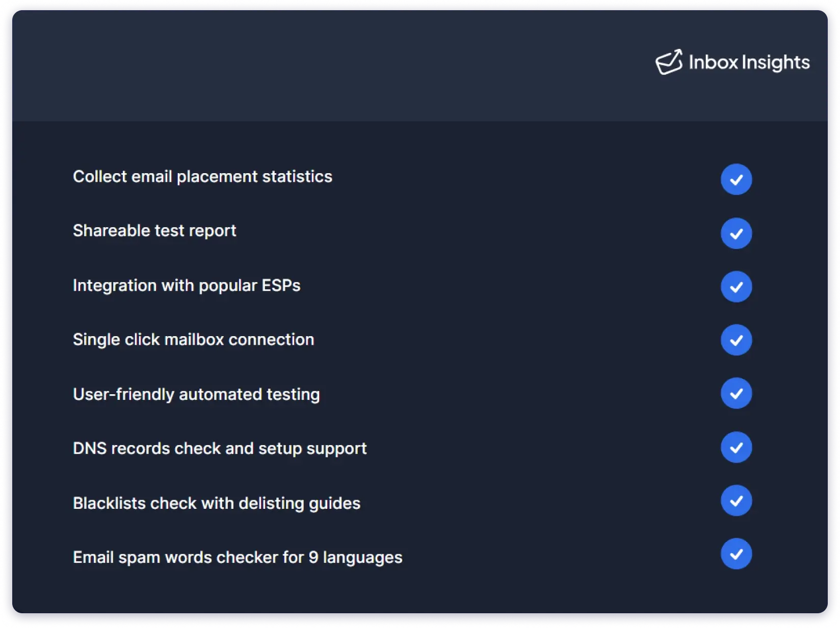Click the word Inbox in the header
The image size is (840, 628).
click(713, 63)
